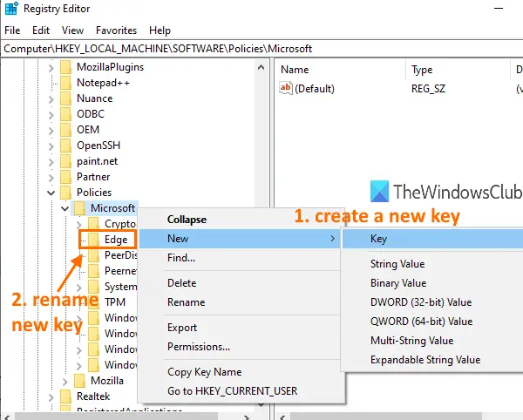Expand the Crypto subkey
Image resolution: width=523 pixels, height=420 pixels.
(x=79, y=224)
